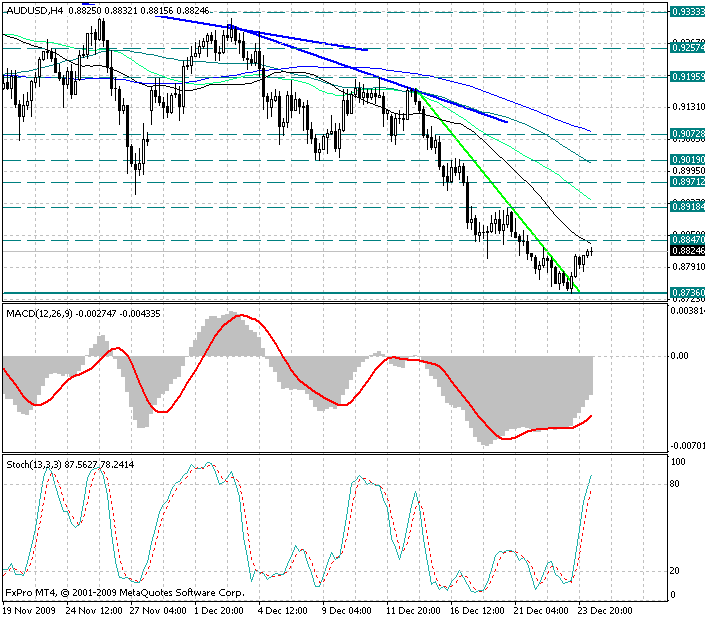
Task: Click the Stochastic scale value '100'
Action: coord(678,462)
